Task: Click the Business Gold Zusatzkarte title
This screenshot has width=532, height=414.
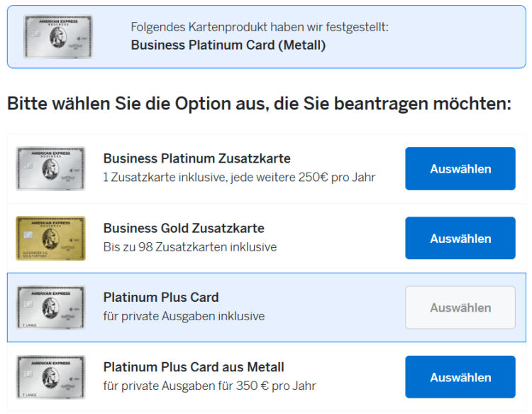Action: 184,228
